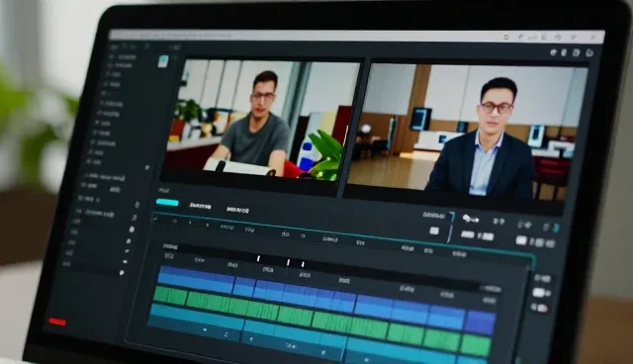The height and width of the screenshot is (364, 633).
Task: Select the dark indigo clip ending the blue track
Action: tap(481, 321)
